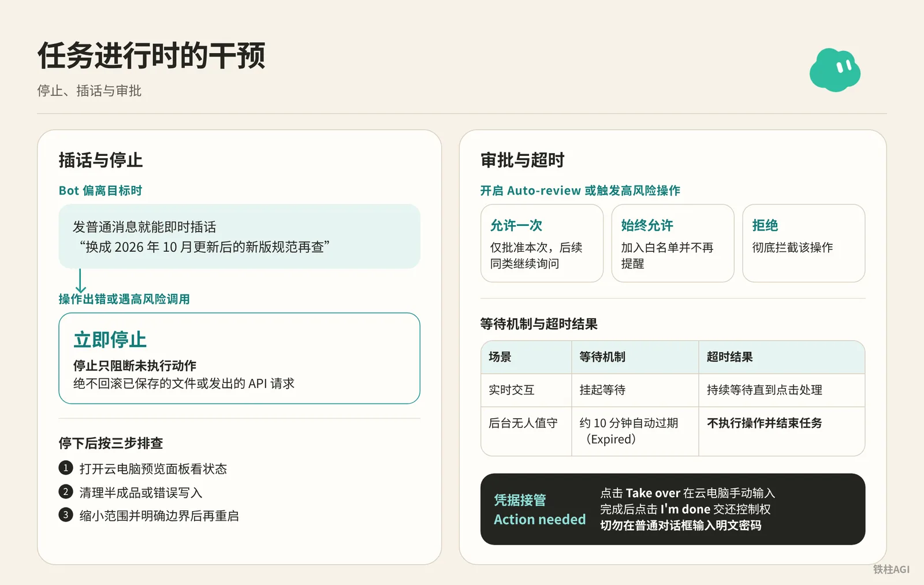Click the line 完成后点击 I'm done 交还控制权
Image resolution: width=924 pixels, height=585 pixels.
click(x=685, y=509)
